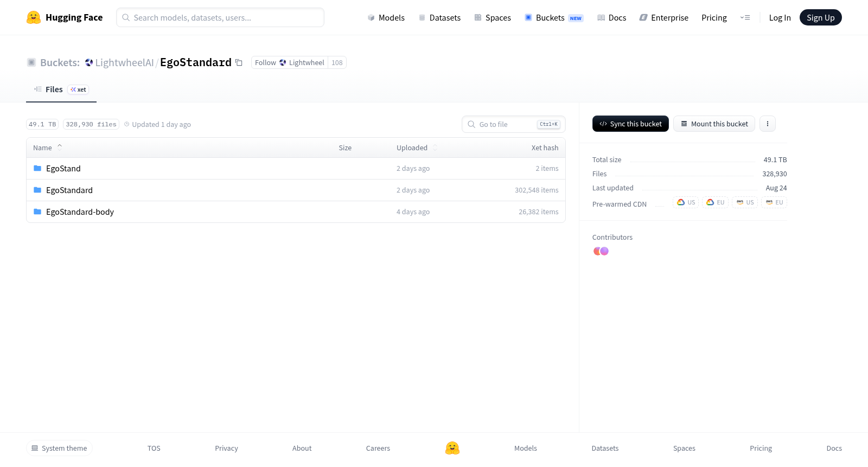Click the Google Cloud EU CDN badge

(x=715, y=202)
